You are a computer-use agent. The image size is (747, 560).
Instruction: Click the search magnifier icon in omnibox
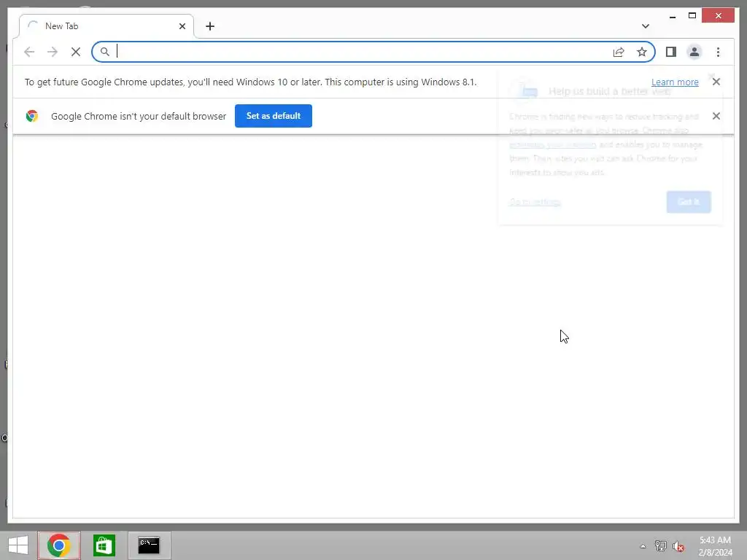105,52
